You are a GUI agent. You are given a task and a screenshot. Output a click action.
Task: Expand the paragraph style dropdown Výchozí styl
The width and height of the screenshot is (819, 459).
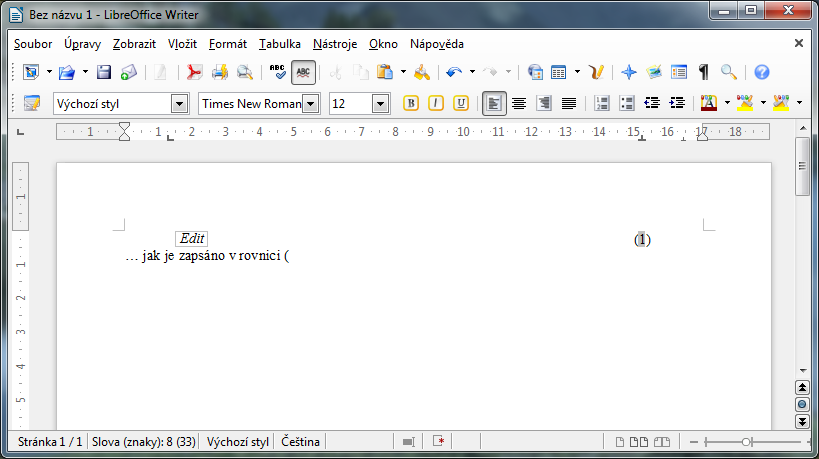tap(179, 104)
